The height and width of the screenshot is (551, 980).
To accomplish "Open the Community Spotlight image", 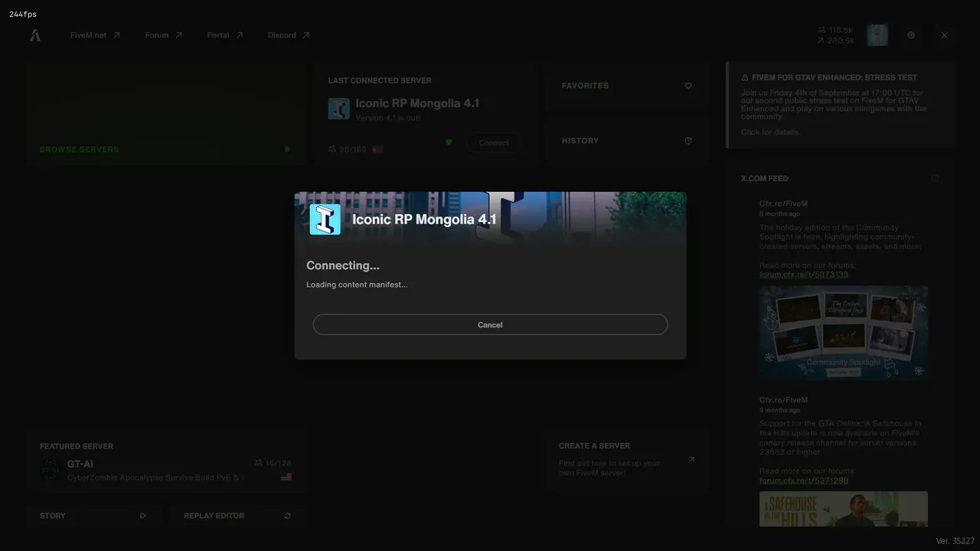I will [x=844, y=333].
